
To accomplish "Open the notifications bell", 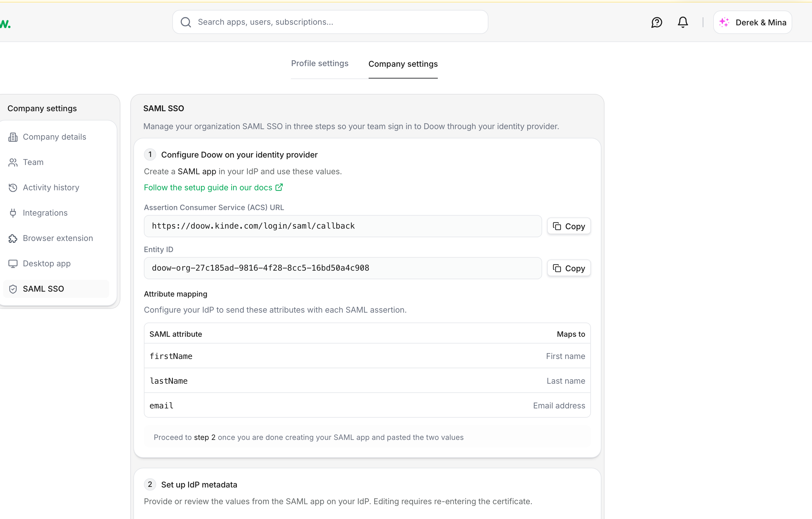I will [683, 22].
